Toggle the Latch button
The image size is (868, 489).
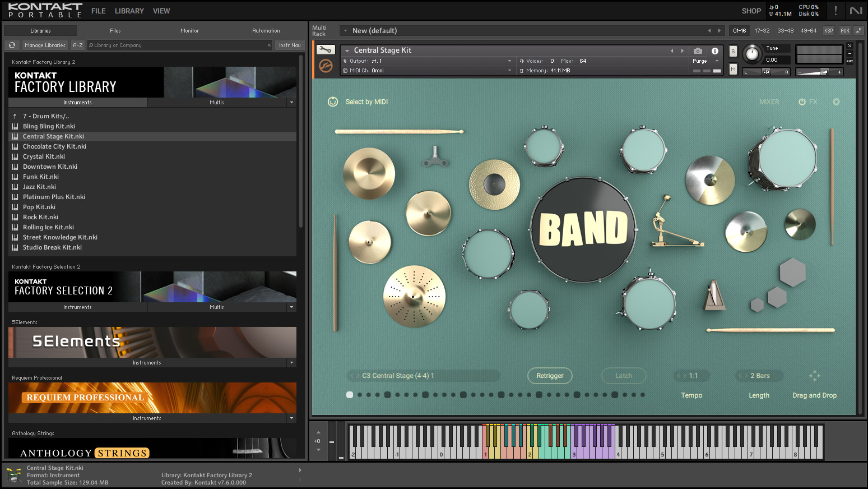[624, 376]
